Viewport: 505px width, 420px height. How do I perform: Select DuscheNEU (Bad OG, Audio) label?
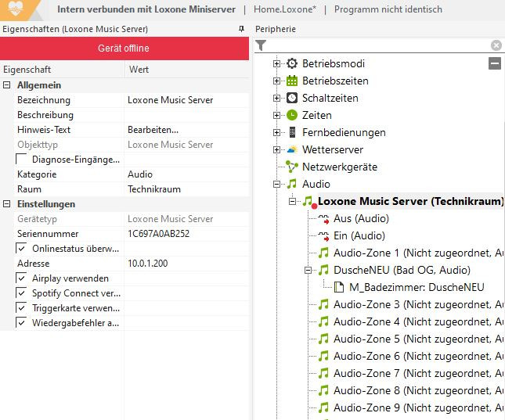(402, 270)
